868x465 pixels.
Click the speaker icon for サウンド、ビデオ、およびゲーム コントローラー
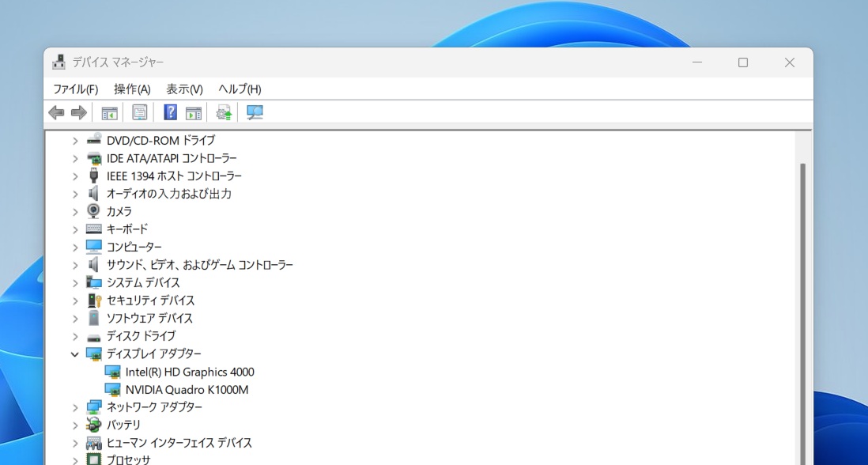[x=94, y=265]
